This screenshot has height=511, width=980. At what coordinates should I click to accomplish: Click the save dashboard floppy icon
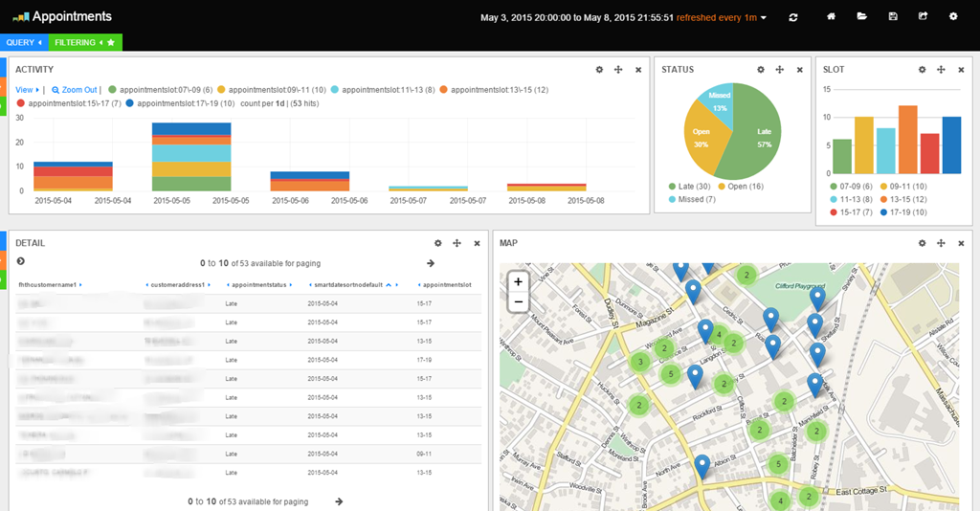893,17
